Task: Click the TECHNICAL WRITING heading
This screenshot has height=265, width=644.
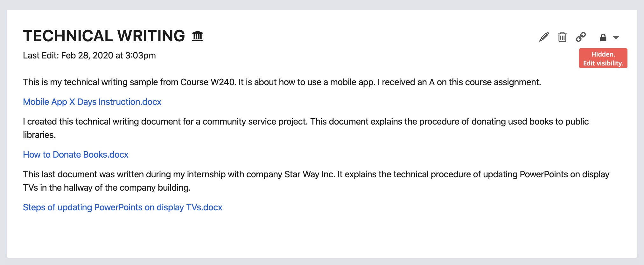Action: pyautogui.click(x=104, y=36)
